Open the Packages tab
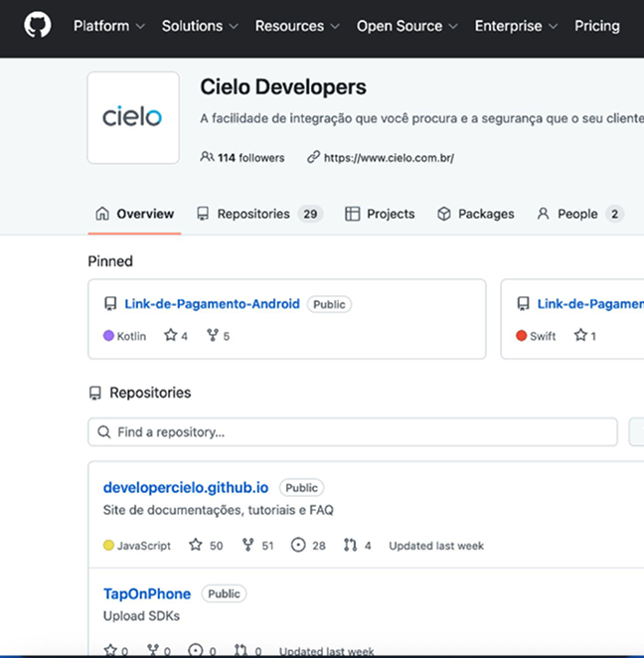This screenshot has height=658, width=644. pos(476,214)
